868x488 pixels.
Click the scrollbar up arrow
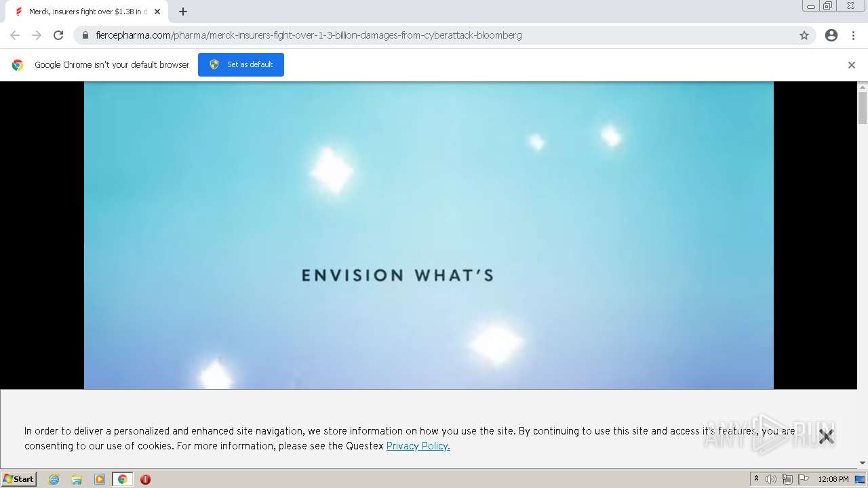(x=863, y=87)
